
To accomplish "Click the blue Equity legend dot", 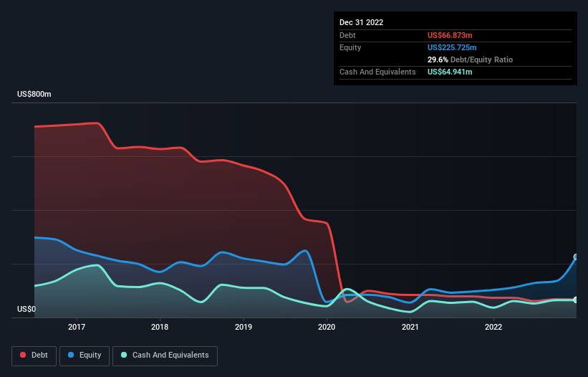I will 70,355.
